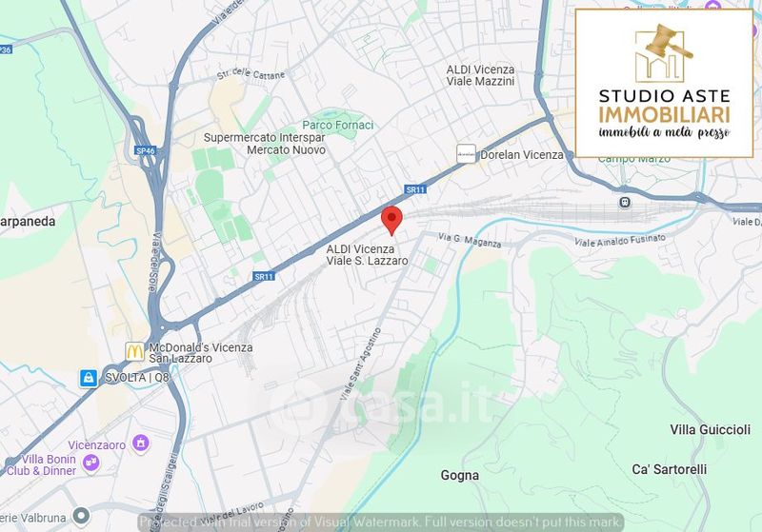Screen dimensions: 762x532
Task: Click the Valbruna gray location pin icon
Action: (x=81, y=517)
